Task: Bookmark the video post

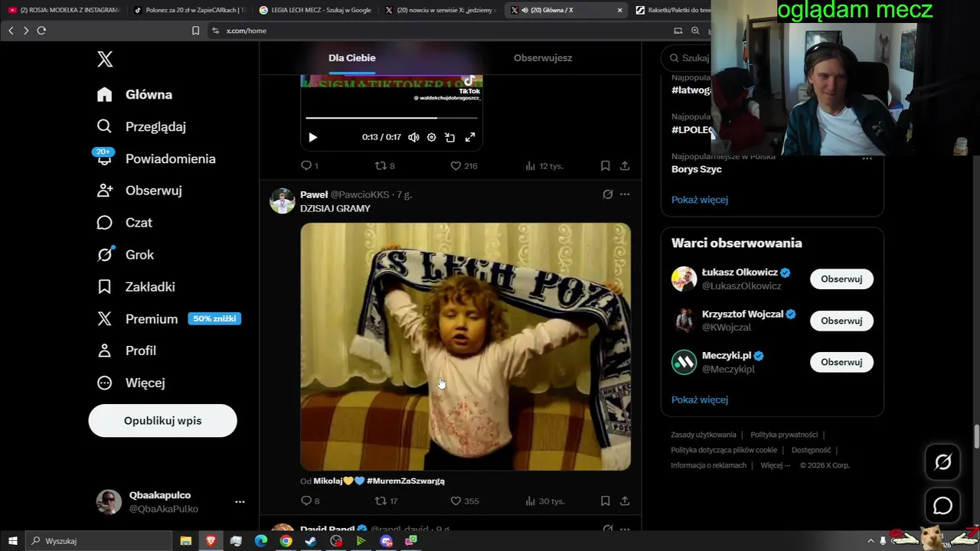Action: [605, 165]
